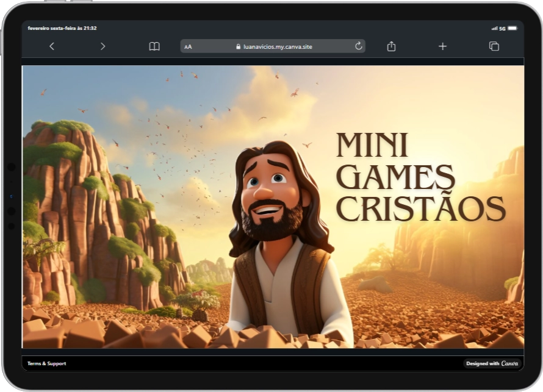
Task: Click the Designed with Canva badge
Action: [x=492, y=363]
